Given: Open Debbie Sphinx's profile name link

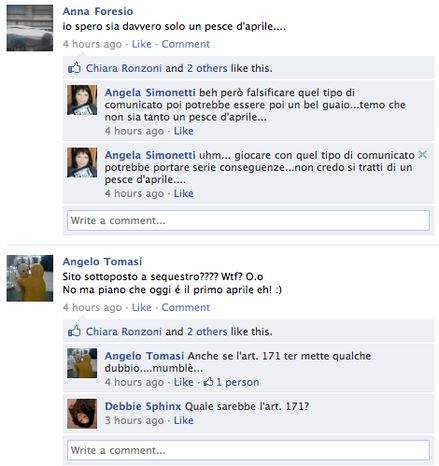Looking at the screenshot, I should pyautogui.click(x=143, y=406).
